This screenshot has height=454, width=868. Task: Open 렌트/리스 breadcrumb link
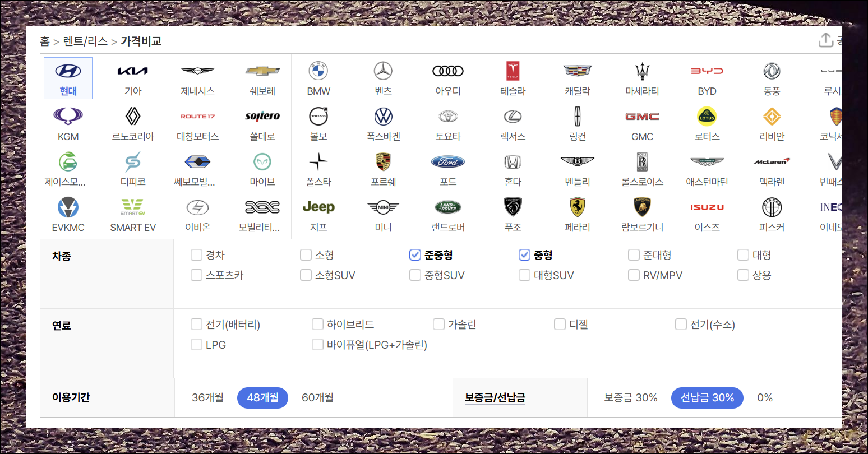pyautogui.click(x=85, y=41)
